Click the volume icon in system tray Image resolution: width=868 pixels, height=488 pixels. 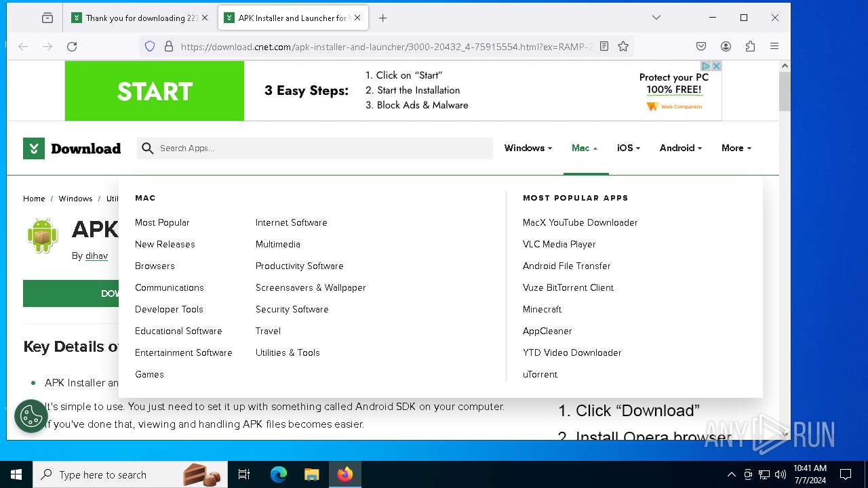[781, 474]
